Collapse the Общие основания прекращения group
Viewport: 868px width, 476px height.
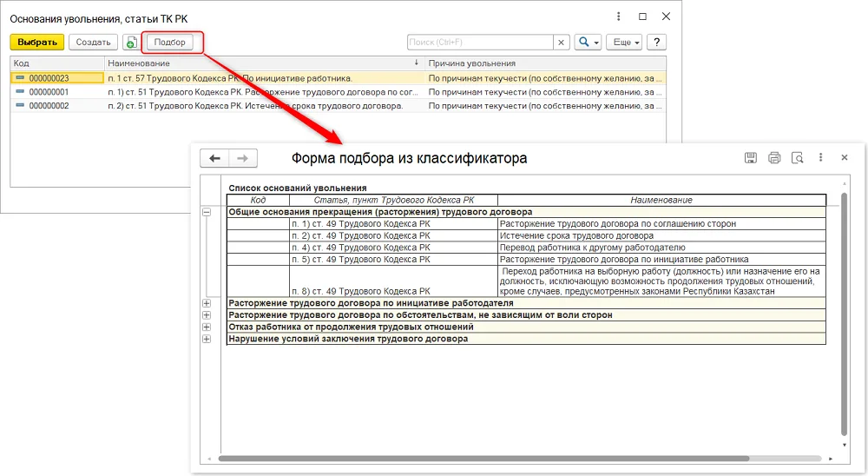207,212
